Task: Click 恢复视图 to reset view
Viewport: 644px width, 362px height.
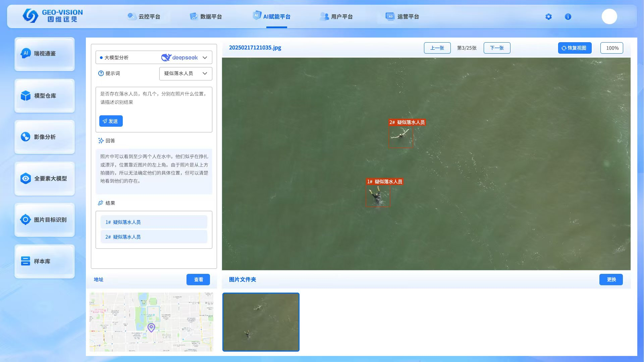Action: click(575, 48)
